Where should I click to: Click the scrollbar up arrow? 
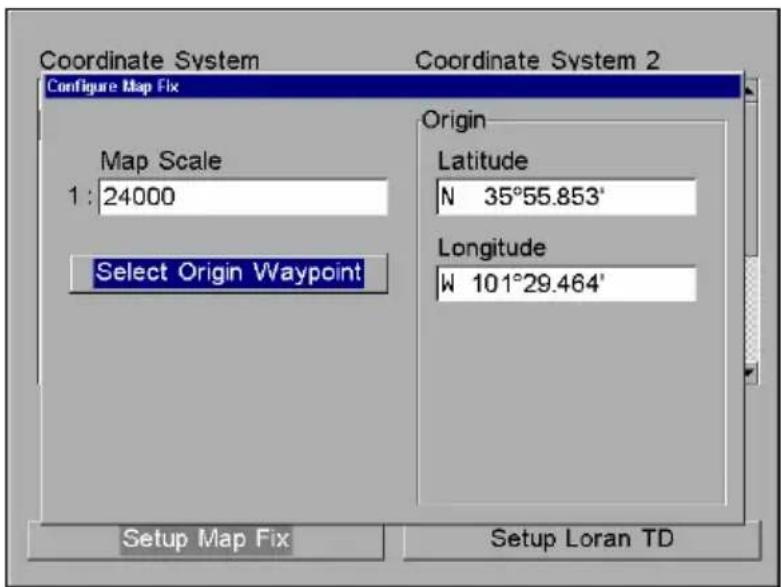point(751,90)
